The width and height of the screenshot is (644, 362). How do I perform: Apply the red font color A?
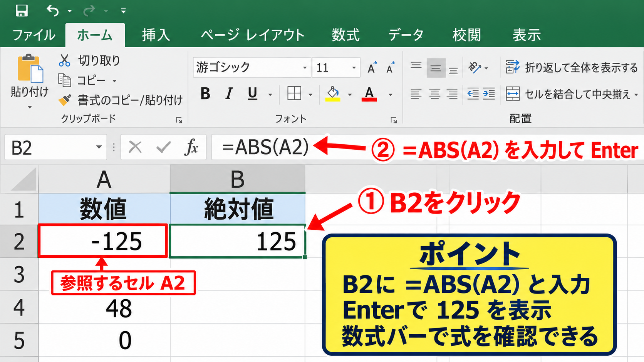(369, 93)
